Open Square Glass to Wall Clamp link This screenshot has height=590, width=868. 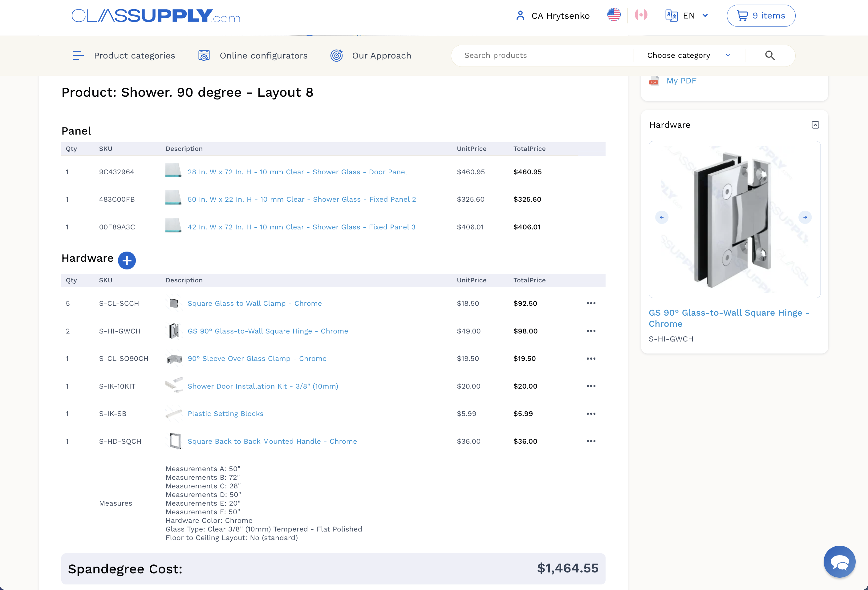tap(254, 303)
